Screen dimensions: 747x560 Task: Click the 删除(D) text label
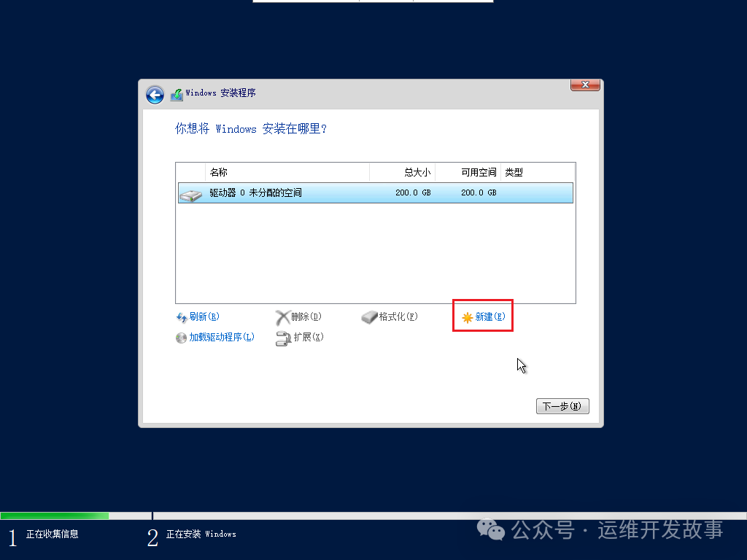305,316
